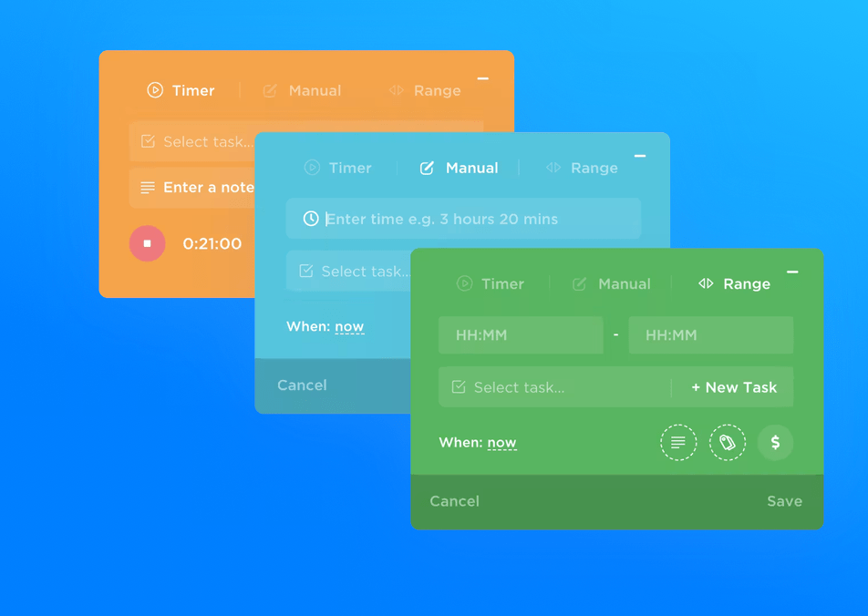Select Timer tab in orange panel
The height and width of the screenshot is (616, 868).
click(181, 90)
